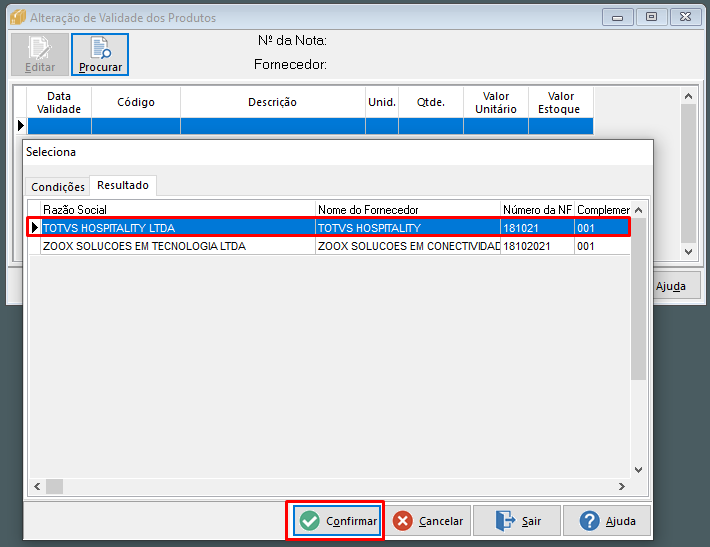Click the blue question mark Ajuda icon

tap(590, 521)
